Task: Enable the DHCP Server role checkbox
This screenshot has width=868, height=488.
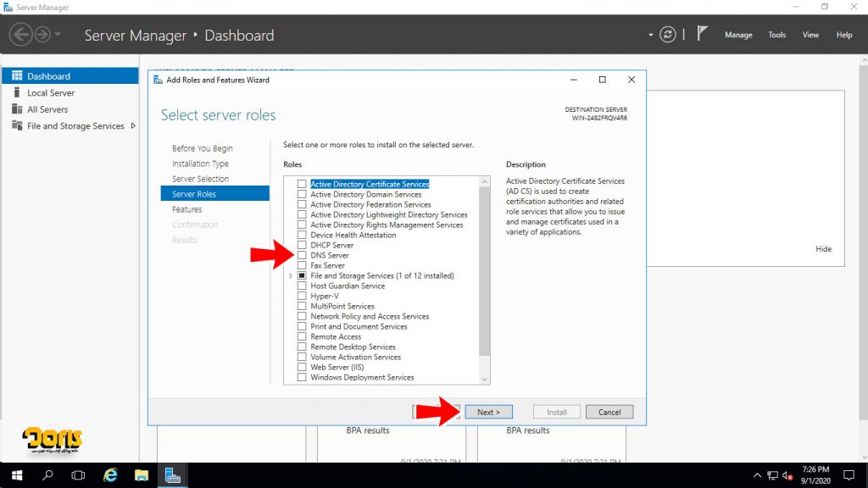Action: click(302, 245)
